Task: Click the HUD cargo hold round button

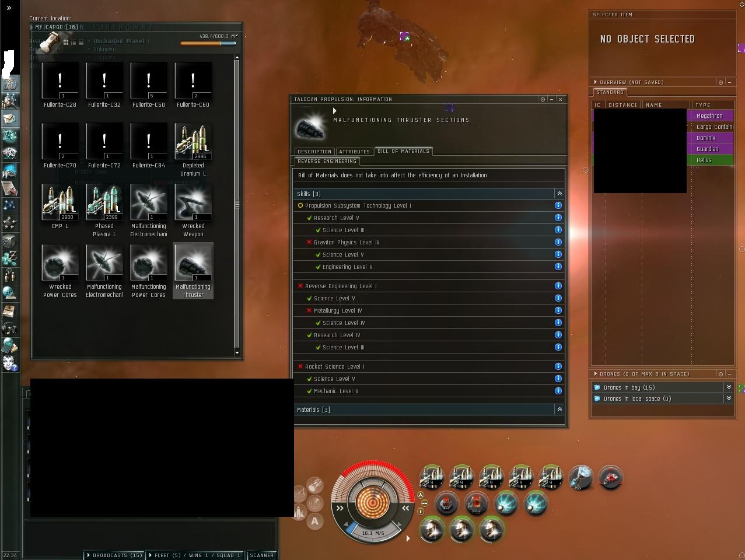Action: click(x=315, y=485)
